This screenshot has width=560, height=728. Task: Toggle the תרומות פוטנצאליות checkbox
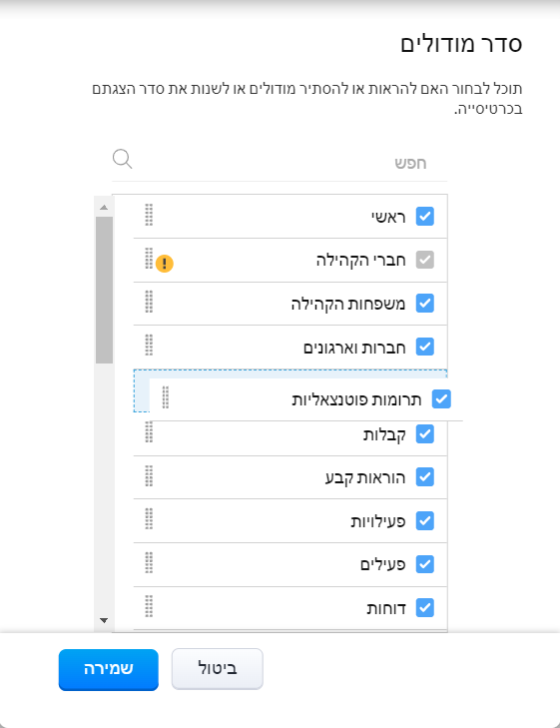point(441,399)
